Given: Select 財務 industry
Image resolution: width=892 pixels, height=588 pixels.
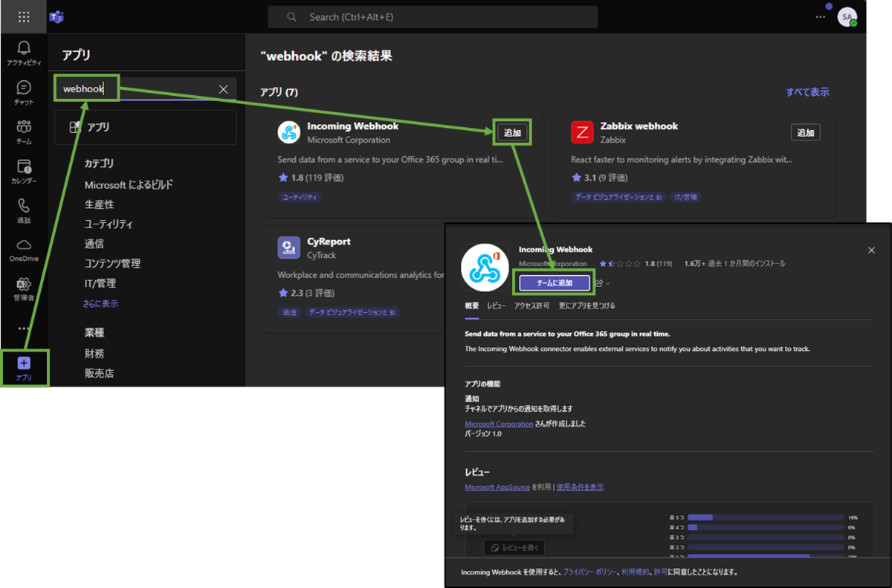Looking at the screenshot, I should point(94,354).
